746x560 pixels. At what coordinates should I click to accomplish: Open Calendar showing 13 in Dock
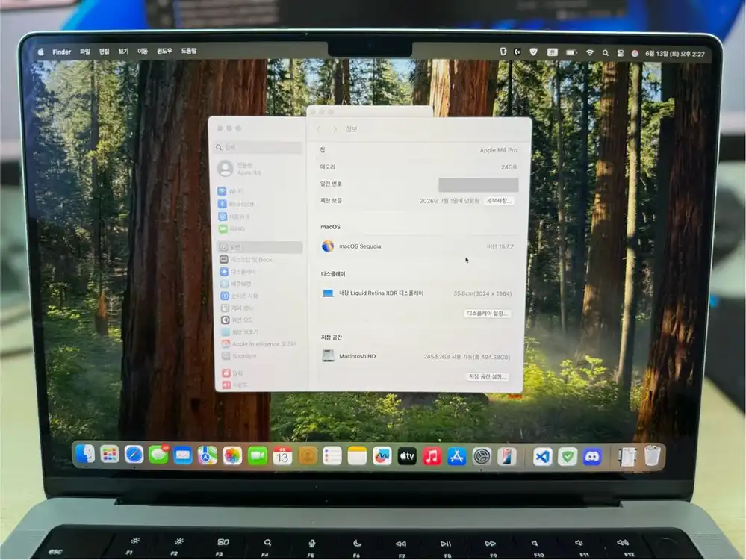282,456
